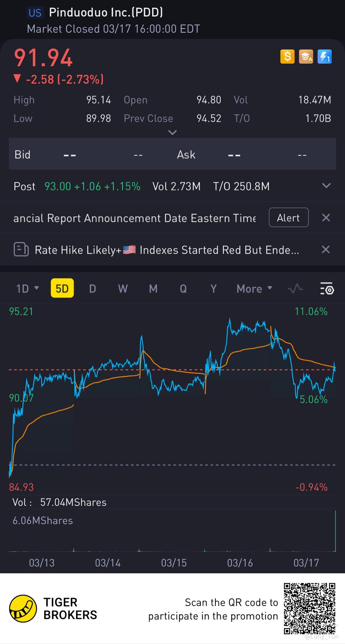345x644 pixels.
Task: Tap the Vol value 18.47M
Action: 315,100
